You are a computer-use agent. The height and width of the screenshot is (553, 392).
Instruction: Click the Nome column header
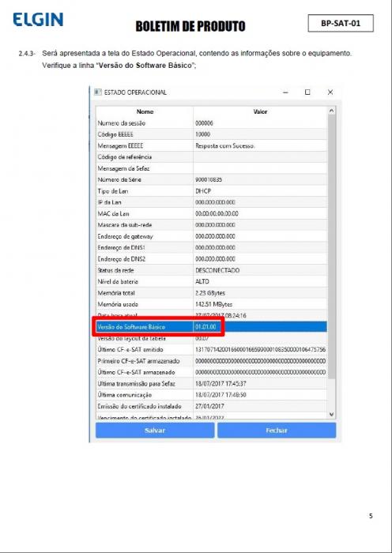[x=145, y=111]
